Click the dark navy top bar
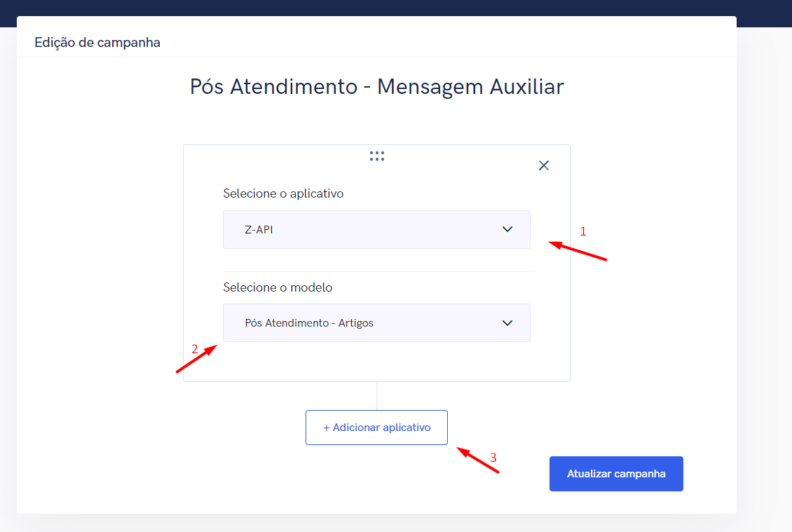The width and height of the screenshot is (792, 532). 396,7
